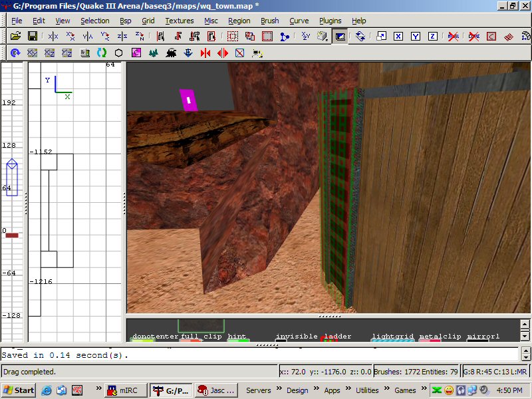The height and width of the screenshot is (399, 532).
Task: Click console scroll up arrow
Action: click(525, 351)
